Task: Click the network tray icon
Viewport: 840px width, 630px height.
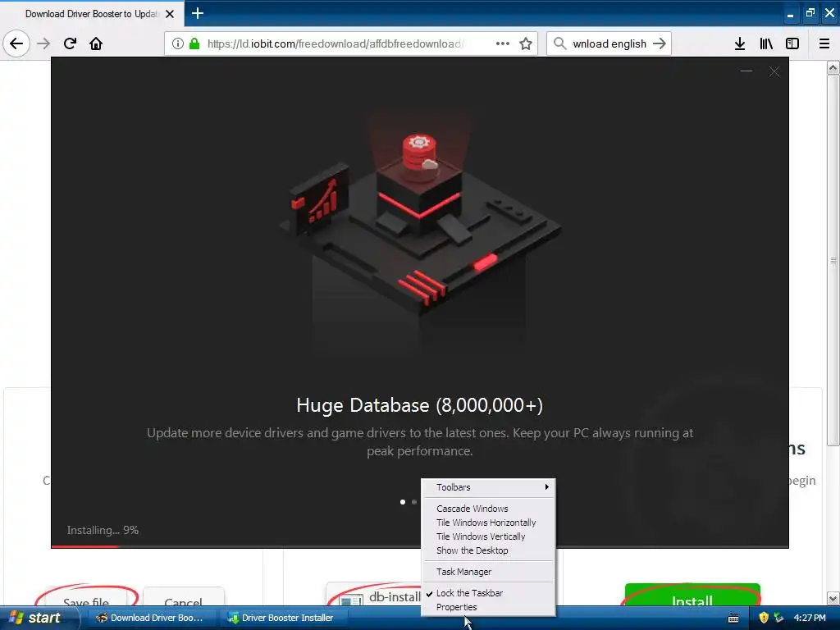Action: 778,618
